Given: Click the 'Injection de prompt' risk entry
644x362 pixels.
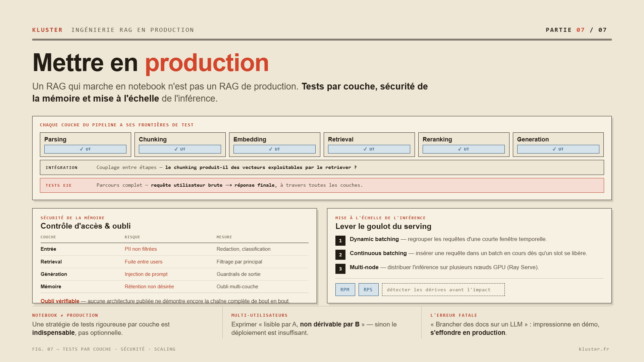Looking at the screenshot, I should click(x=146, y=274).
